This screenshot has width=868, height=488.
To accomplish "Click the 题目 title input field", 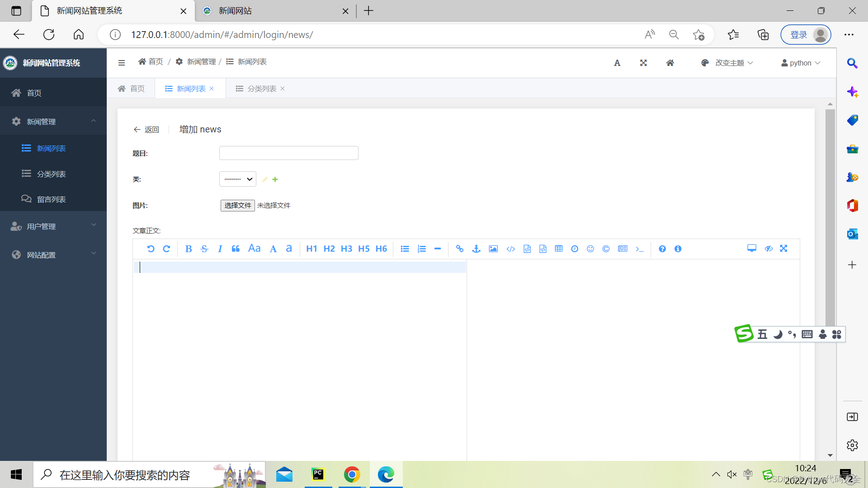I will pos(289,153).
